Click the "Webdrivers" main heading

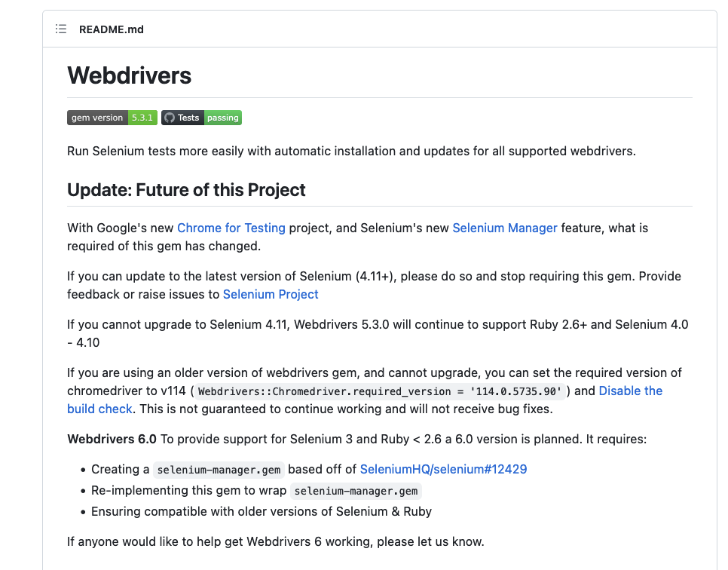pyautogui.click(x=130, y=75)
